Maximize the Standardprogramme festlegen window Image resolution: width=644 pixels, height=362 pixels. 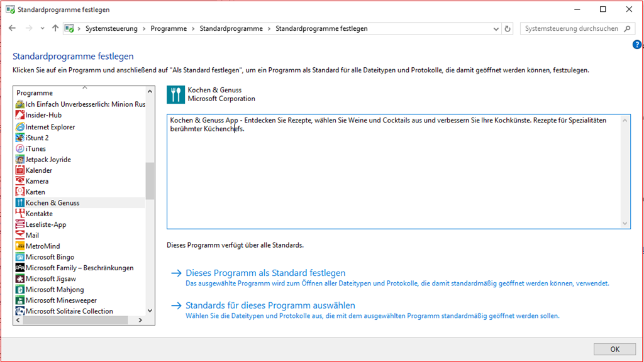point(603,9)
